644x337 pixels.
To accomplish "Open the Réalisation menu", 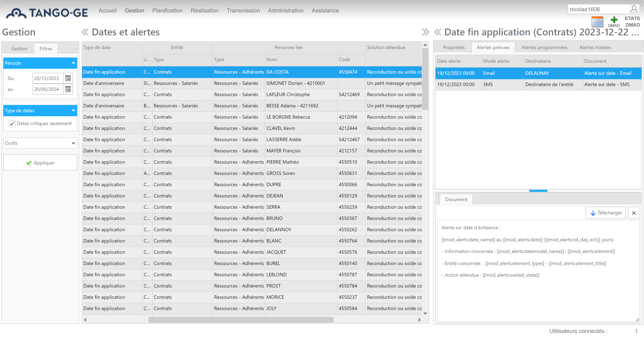I will pyautogui.click(x=205, y=11).
